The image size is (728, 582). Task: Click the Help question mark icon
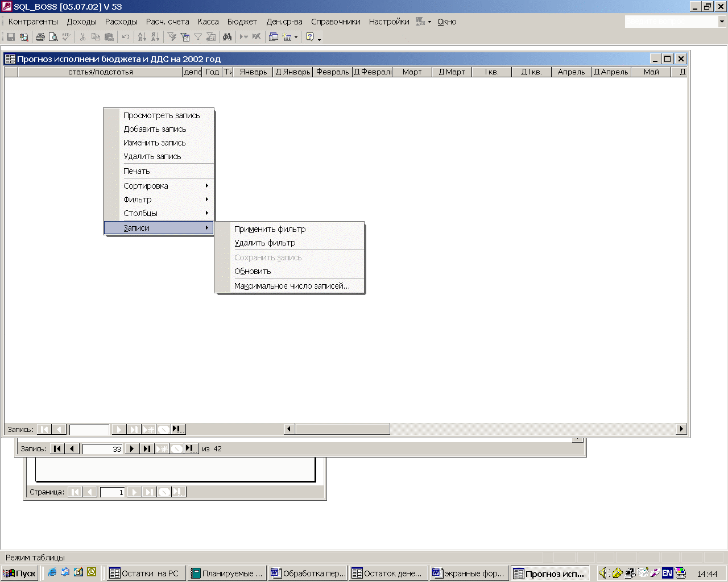309,37
